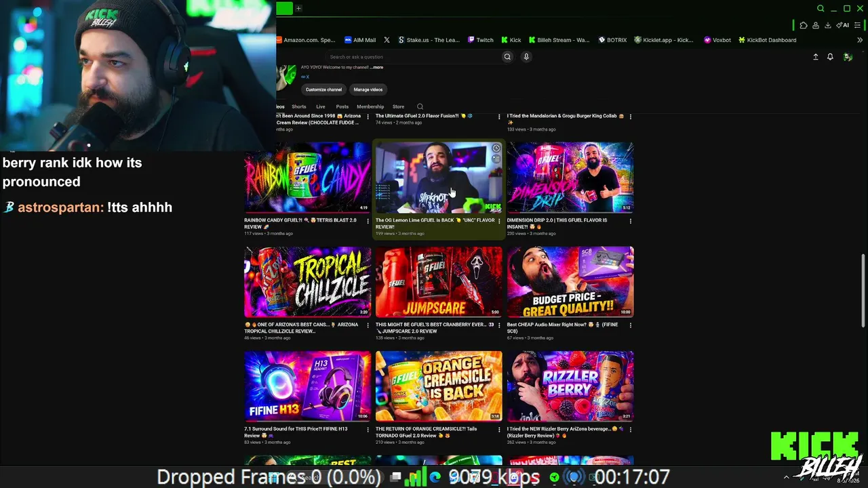Switch to the Membership channel tab

370,106
